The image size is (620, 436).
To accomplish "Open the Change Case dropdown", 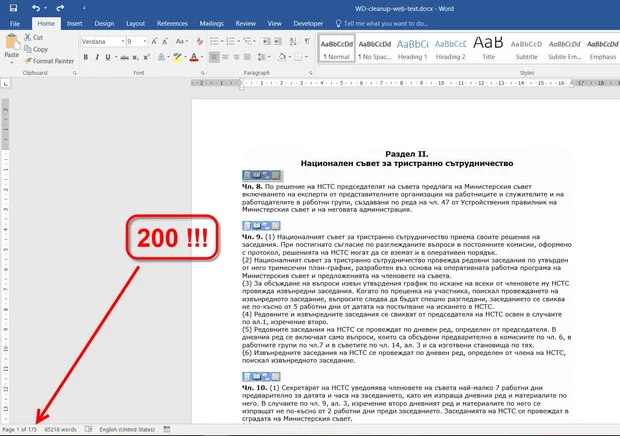I will tap(181, 42).
